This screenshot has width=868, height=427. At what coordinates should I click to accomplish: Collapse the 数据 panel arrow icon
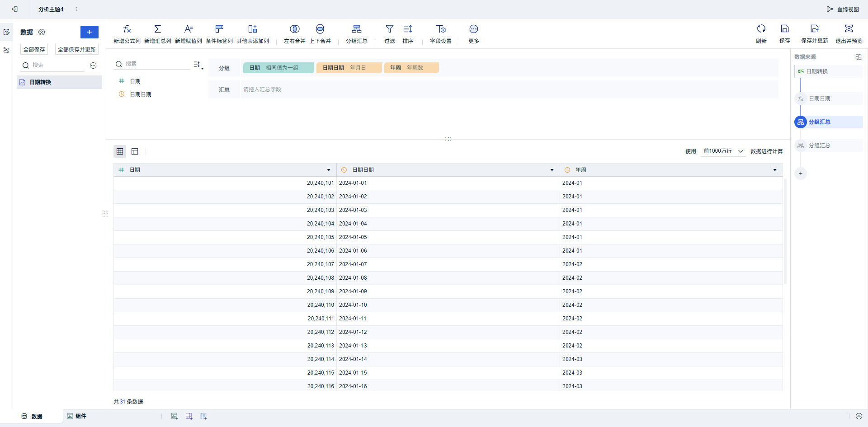(x=42, y=32)
